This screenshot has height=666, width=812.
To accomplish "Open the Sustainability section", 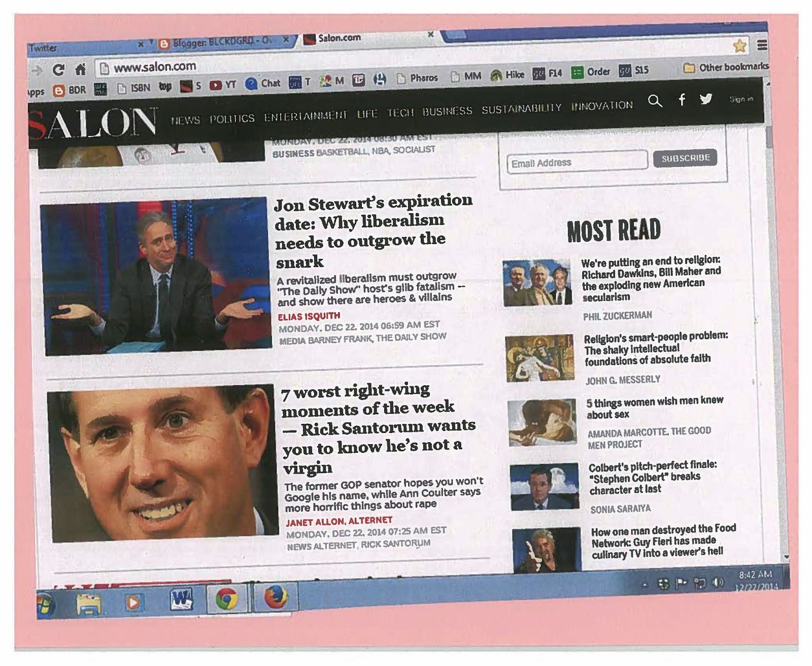I will pos(522,108).
